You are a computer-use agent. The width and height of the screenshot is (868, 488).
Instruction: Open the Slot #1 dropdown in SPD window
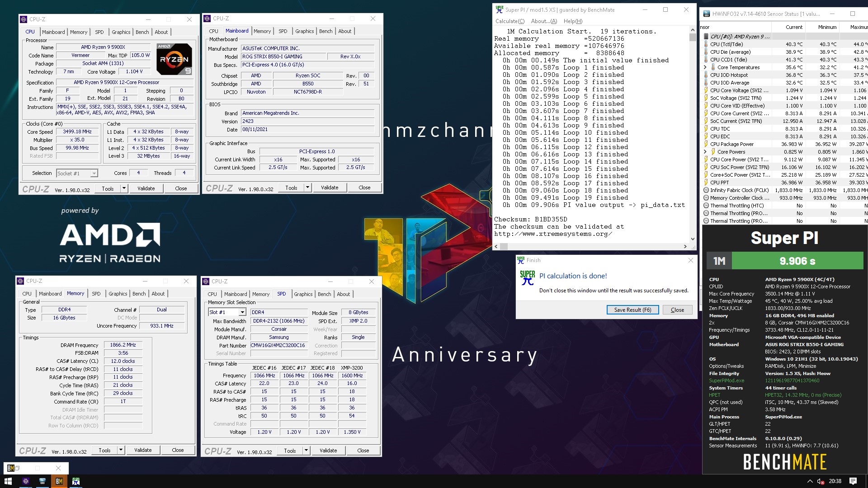[x=242, y=312]
